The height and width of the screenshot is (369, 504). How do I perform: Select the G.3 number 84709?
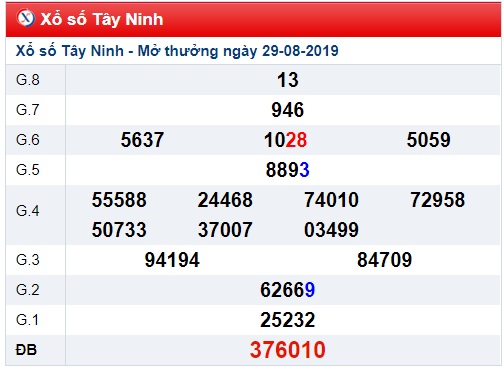pos(385,260)
